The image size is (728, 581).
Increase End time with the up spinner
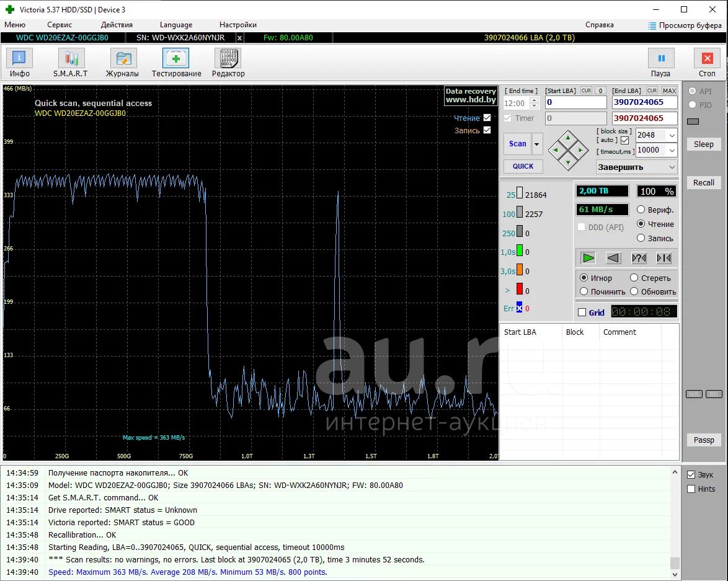pos(534,100)
